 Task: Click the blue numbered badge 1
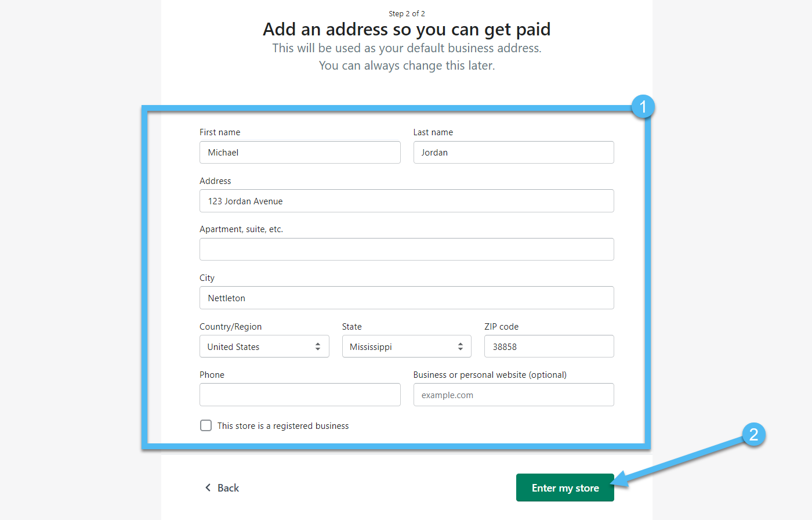[x=643, y=107]
